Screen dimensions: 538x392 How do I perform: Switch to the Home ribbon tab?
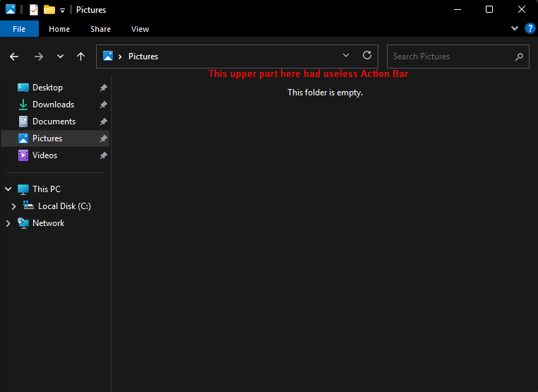[59, 29]
